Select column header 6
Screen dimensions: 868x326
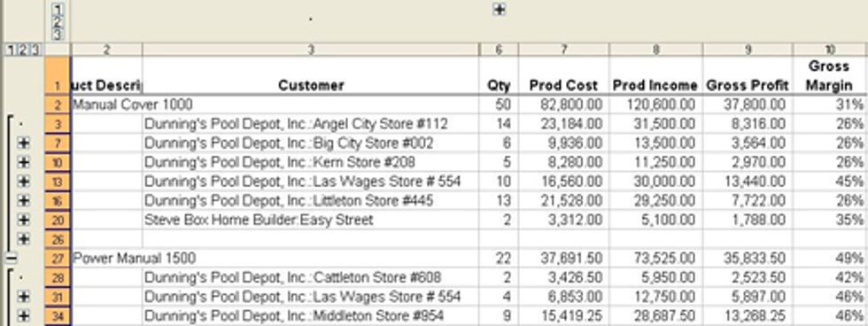(x=499, y=50)
